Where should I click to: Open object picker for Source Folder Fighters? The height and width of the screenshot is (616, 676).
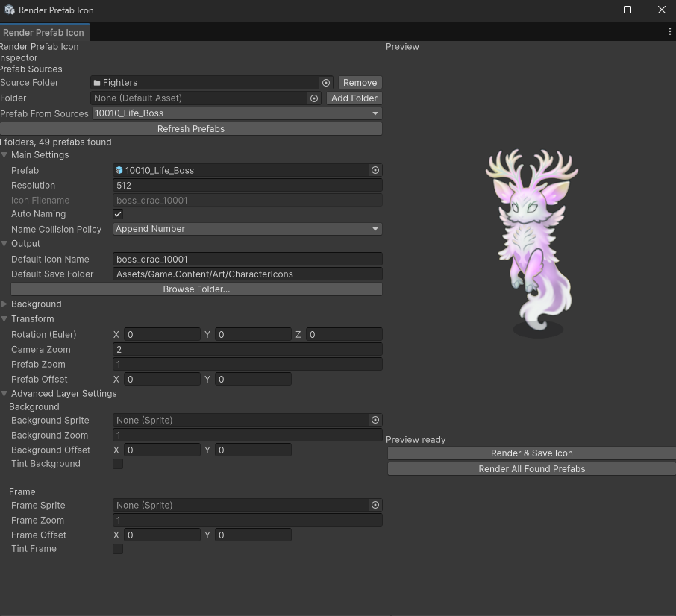(326, 83)
